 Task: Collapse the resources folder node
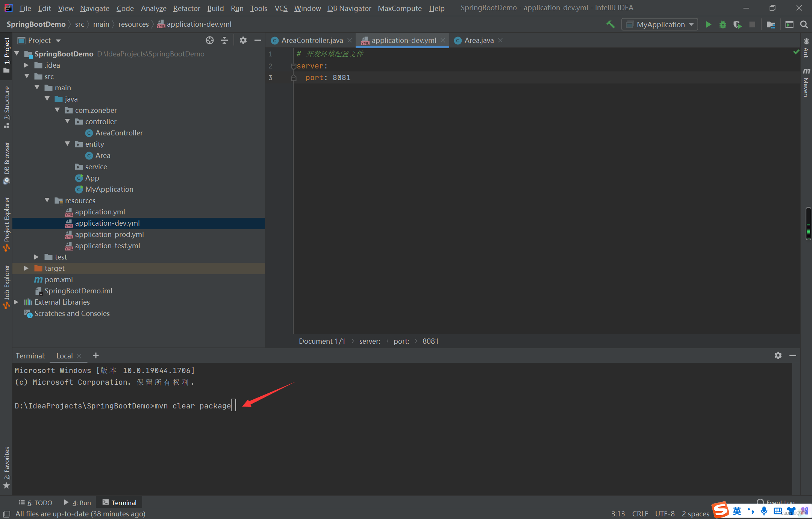(x=47, y=200)
